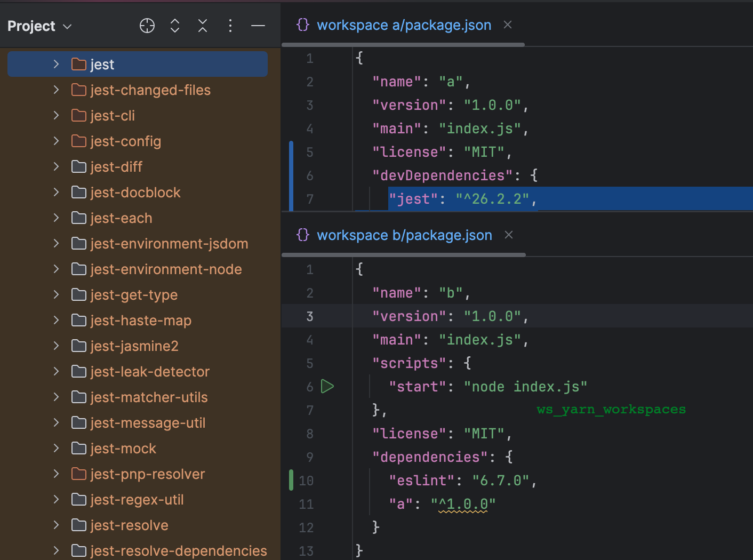Switch to workspace b/package.json tab
This screenshot has height=560, width=753.
404,235
